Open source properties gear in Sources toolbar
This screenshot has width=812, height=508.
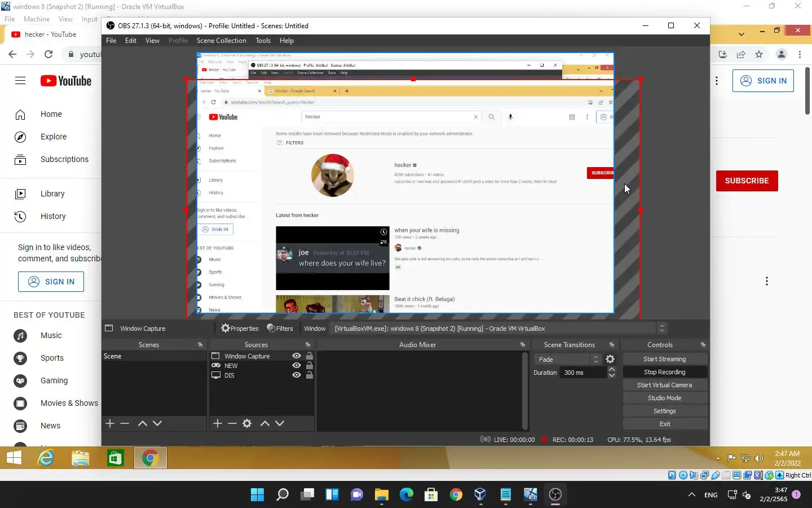247,423
